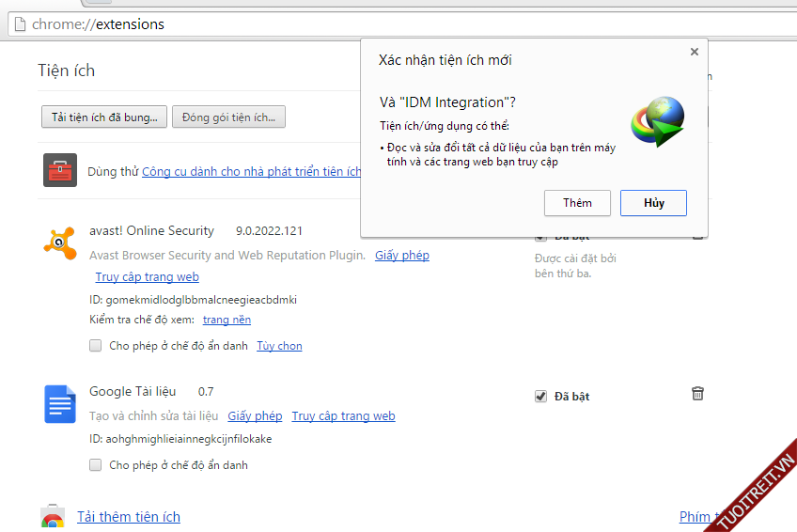Enable incognito mode for Google Tài liệu

[96, 464]
